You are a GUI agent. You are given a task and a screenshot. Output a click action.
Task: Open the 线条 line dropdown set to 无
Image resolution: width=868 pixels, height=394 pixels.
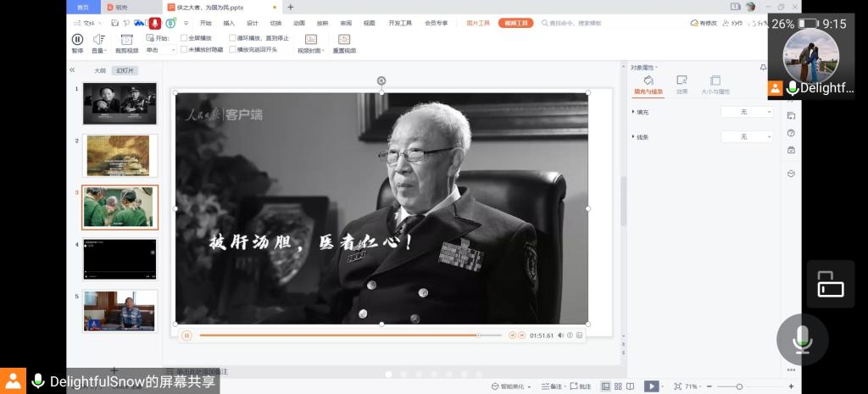click(747, 136)
